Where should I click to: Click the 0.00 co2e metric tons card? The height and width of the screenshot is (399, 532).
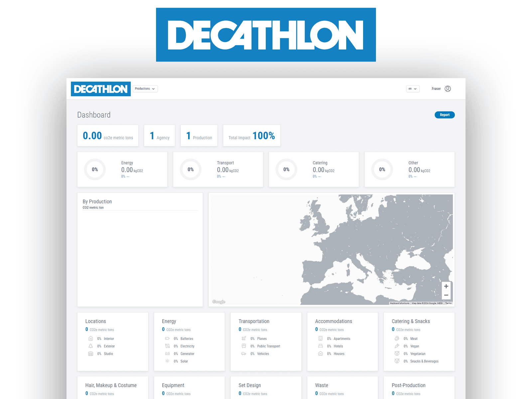click(x=108, y=136)
